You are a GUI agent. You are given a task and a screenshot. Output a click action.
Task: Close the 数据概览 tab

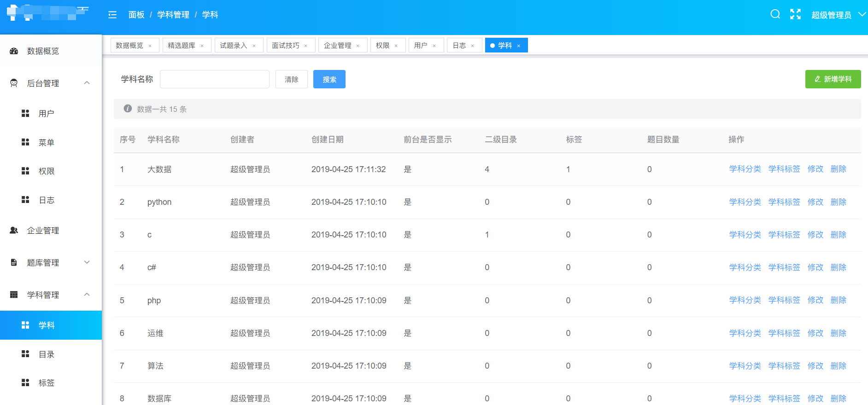pyautogui.click(x=150, y=46)
